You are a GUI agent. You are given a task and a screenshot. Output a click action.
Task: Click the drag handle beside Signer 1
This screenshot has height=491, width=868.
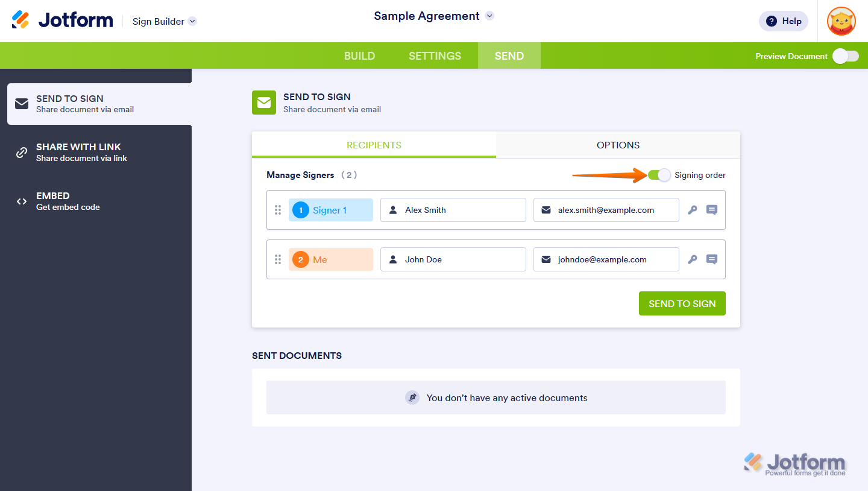tap(278, 209)
